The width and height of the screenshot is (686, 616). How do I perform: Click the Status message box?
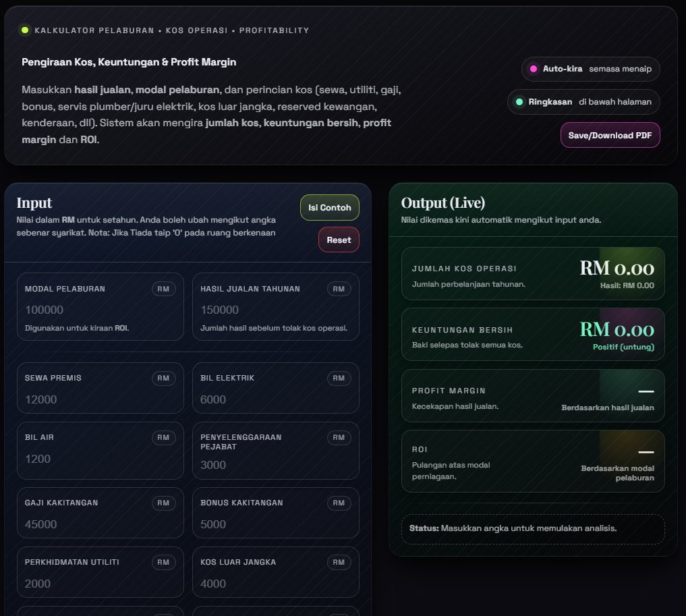(x=533, y=529)
